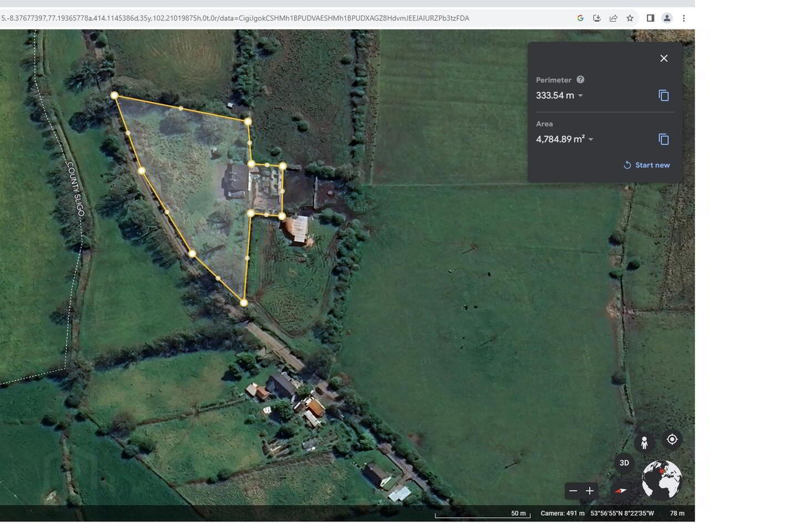This screenshot has height=532, width=798.
Task: Expand the area units dropdown
Action: [x=591, y=139]
